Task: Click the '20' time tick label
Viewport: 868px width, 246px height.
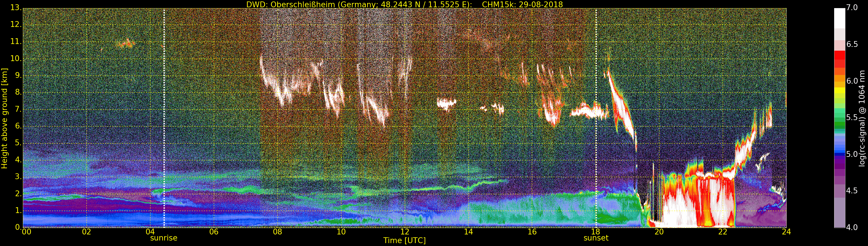Action: point(659,232)
